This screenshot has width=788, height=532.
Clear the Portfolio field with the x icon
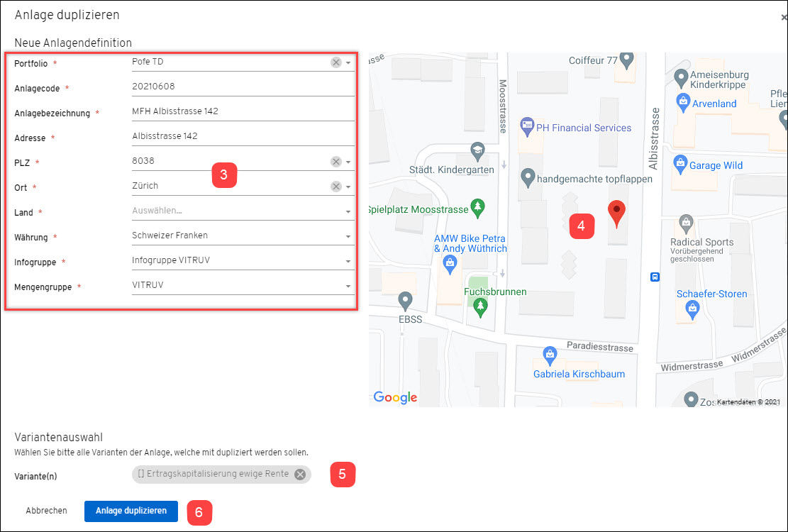[335, 62]
